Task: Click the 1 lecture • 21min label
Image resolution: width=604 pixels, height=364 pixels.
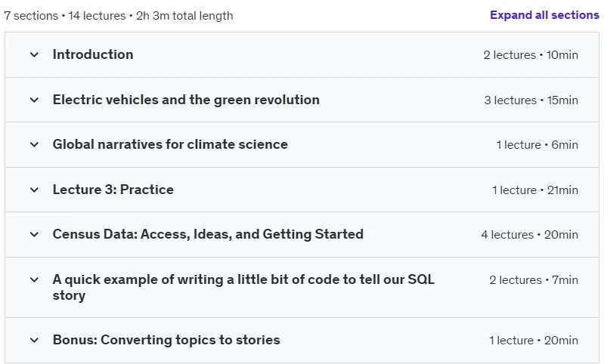Action: (535, 190)
